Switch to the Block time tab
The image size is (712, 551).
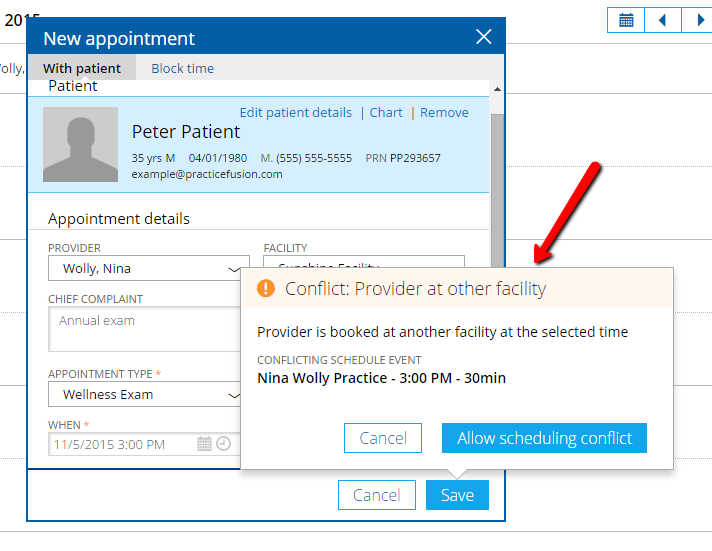(x=182, y=68)
